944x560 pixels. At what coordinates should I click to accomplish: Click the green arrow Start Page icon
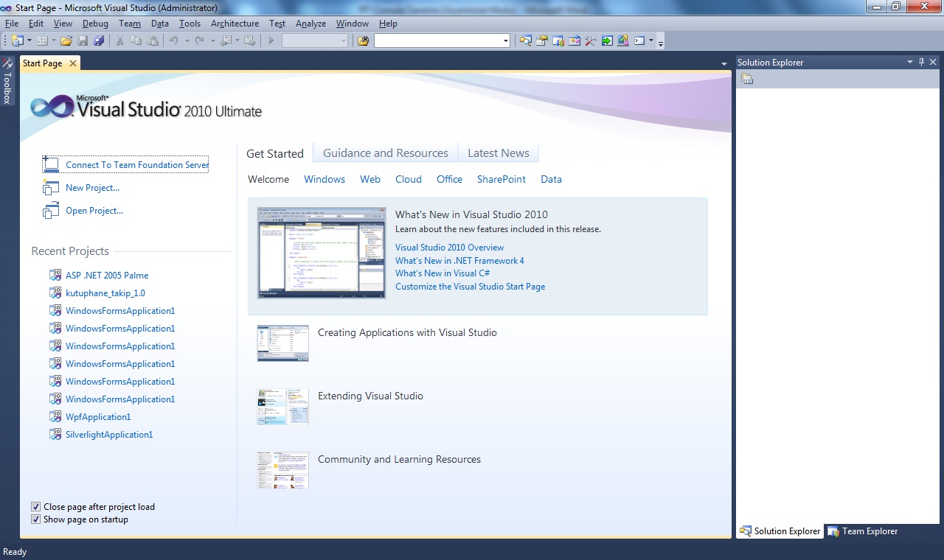607,41
